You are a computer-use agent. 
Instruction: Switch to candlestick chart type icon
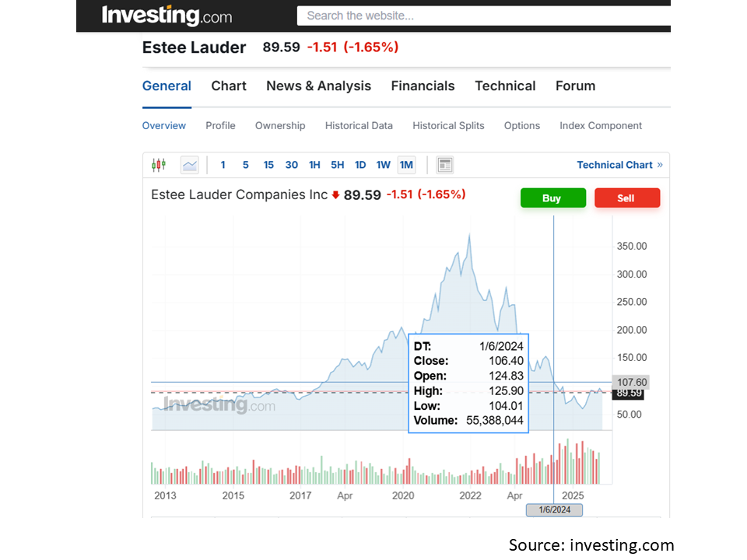(159, 165)
